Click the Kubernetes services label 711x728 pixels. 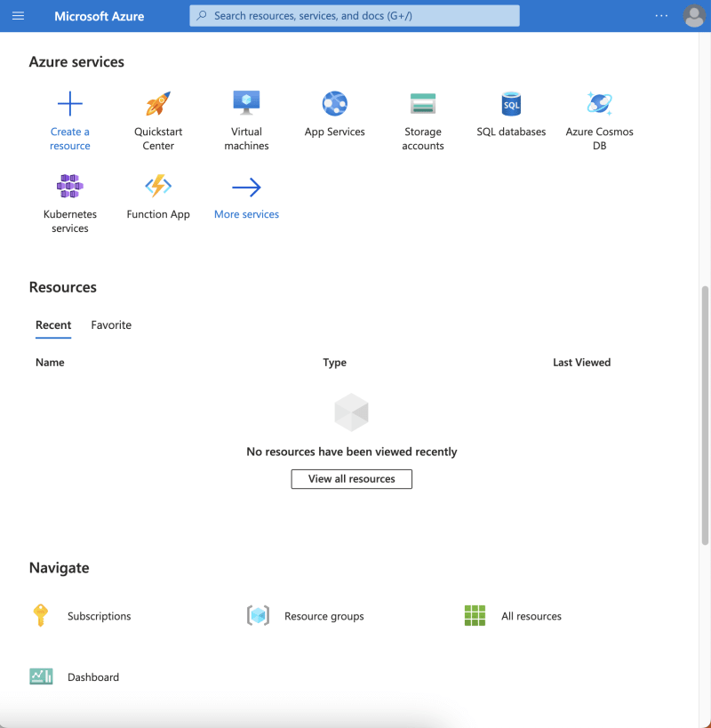[70, 221]
